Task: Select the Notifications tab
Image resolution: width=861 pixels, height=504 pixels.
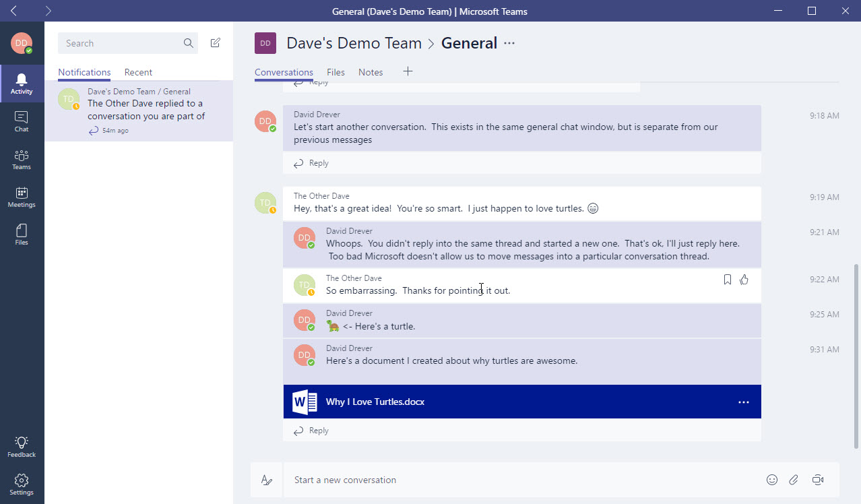Action: click(84, 72)
